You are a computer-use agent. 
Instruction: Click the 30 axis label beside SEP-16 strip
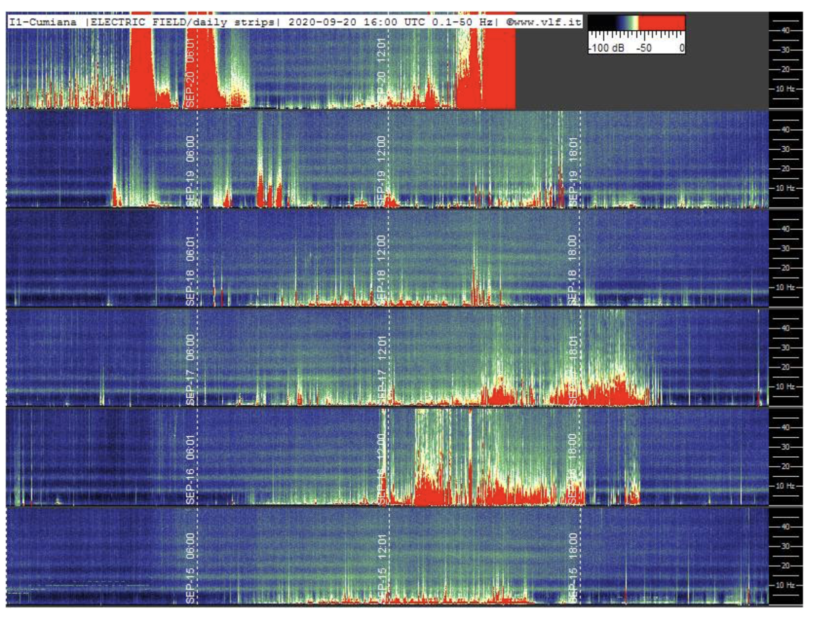click(x=785, y=447)
